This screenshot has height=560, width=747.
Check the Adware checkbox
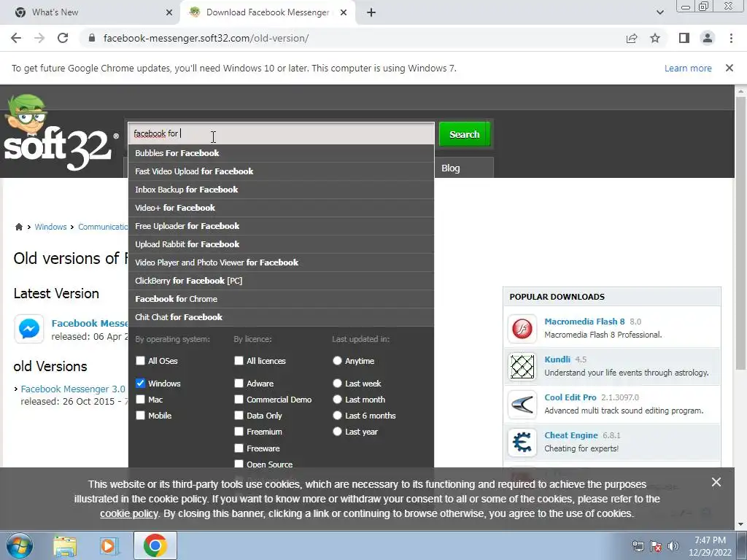pyautogui.click(x=239, y=383)
